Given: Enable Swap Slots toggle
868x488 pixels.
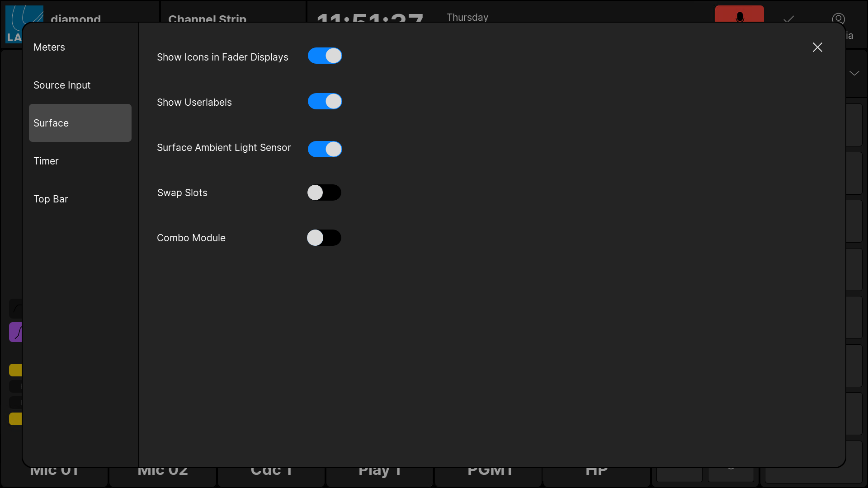Looking at the screenshot, I should tap(324, 192).
